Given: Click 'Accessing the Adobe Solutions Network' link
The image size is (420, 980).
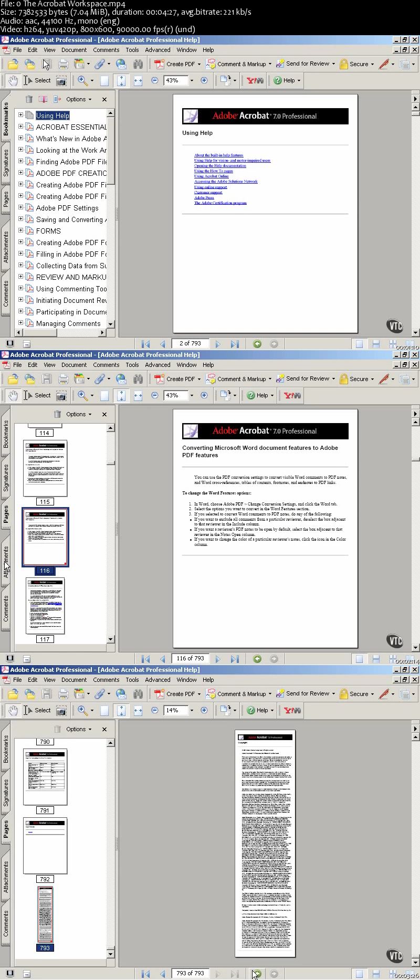Looking at the screenshot, I should [x=226, y=182].
